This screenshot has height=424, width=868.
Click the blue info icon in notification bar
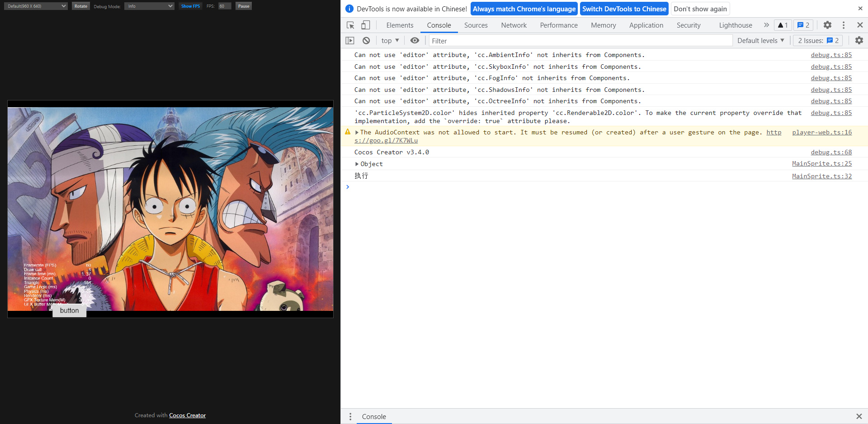[349, 9]
